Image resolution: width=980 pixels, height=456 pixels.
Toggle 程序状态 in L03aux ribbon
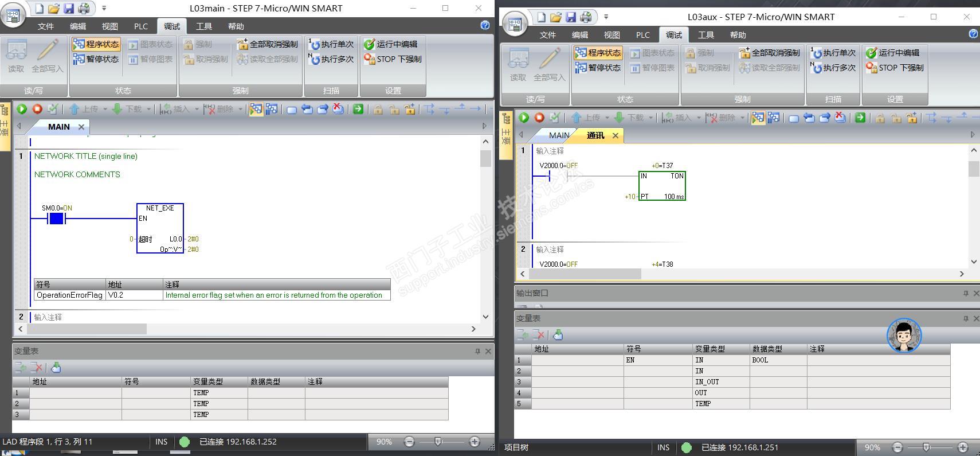(x=598, y=53)
